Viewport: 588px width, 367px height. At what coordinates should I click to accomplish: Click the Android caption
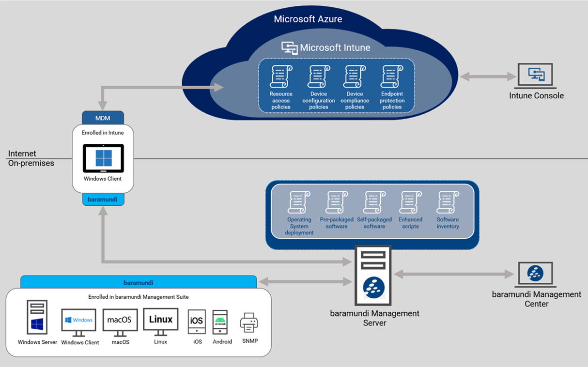[222, 341]
